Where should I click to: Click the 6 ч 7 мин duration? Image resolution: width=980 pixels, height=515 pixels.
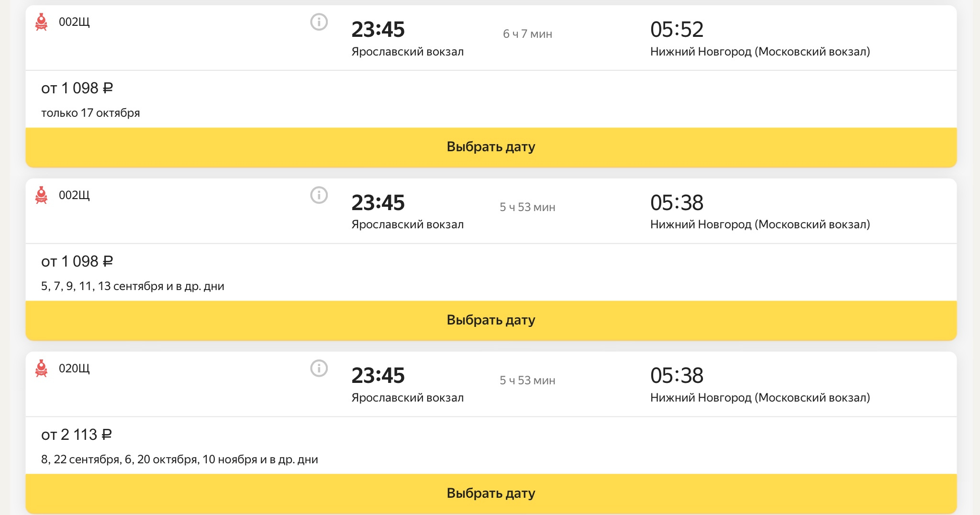click(527, 34)
